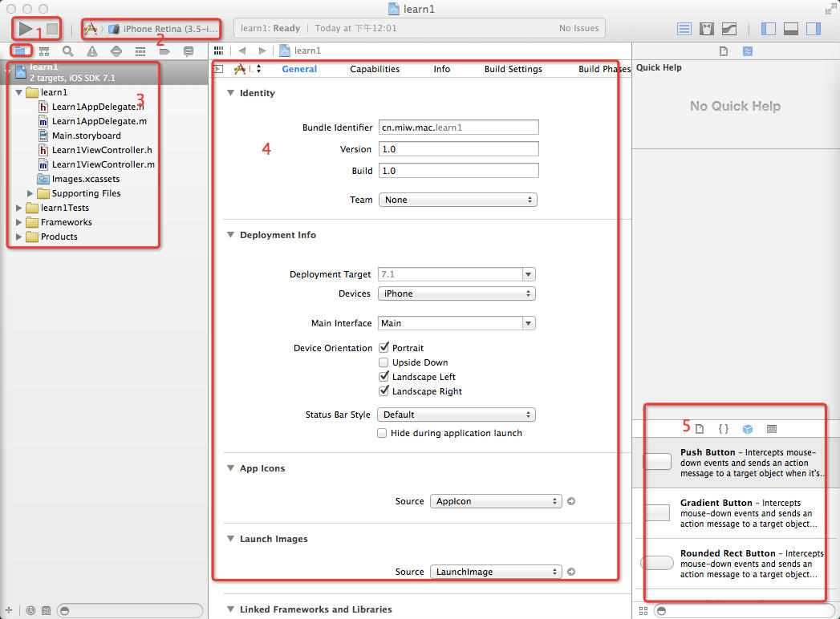Toggle Landscape Right orientation checkbox
The width and height of the screenshot is (840, 619).
pyautogui.click(x=383, y=391)
